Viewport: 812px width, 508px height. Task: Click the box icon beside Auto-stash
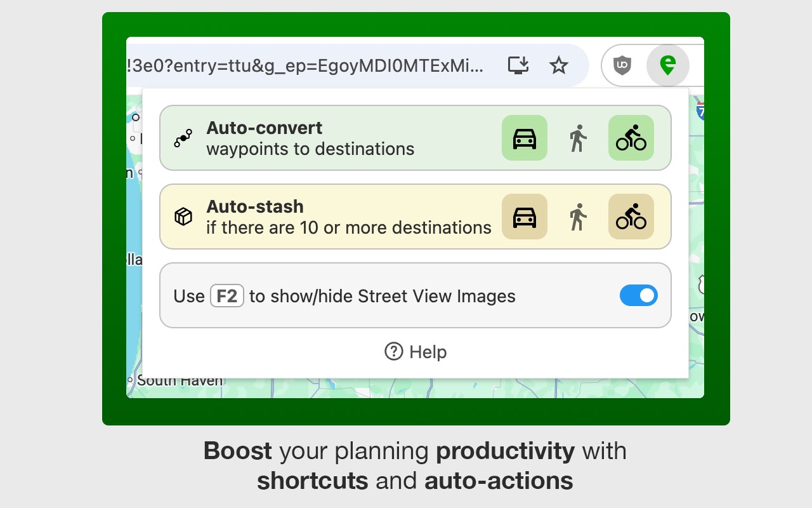(183, 217)
